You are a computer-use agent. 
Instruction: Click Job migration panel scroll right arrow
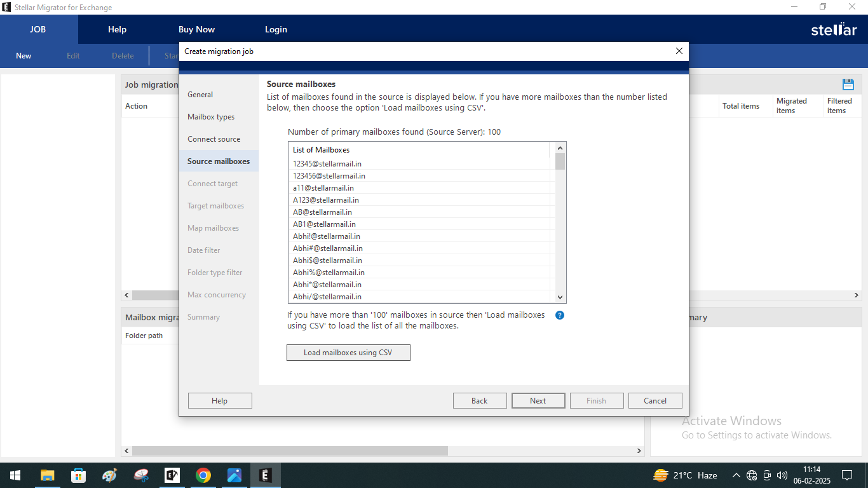(x=857, y=295)
